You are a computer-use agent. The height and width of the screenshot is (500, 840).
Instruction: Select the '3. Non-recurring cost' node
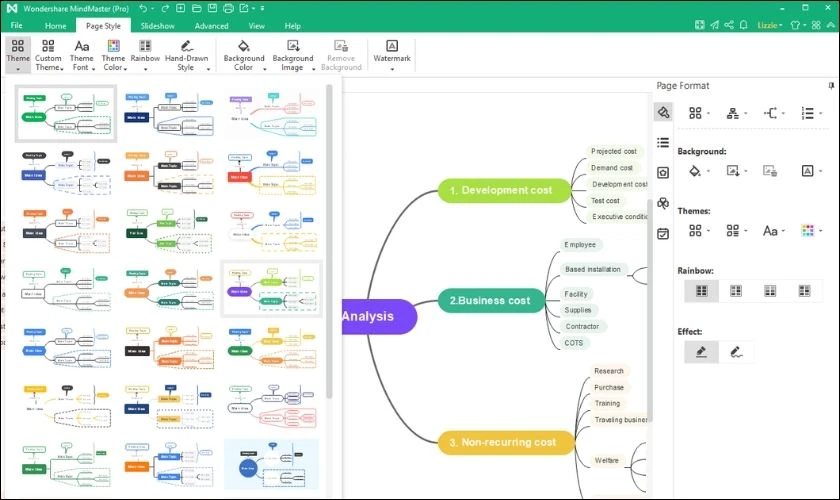point(506,442)
